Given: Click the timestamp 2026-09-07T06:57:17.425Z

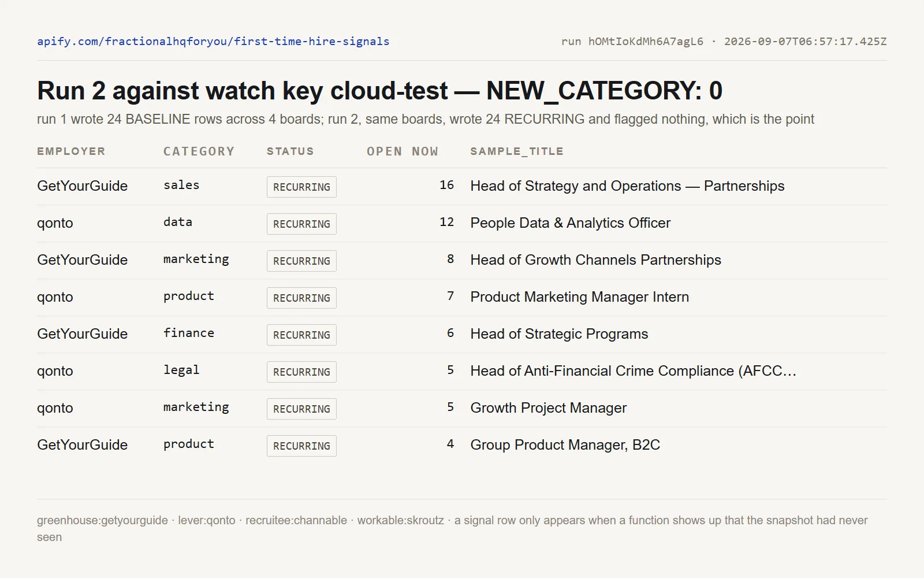Looking at the screenshot, I should [x=805, y=41].
